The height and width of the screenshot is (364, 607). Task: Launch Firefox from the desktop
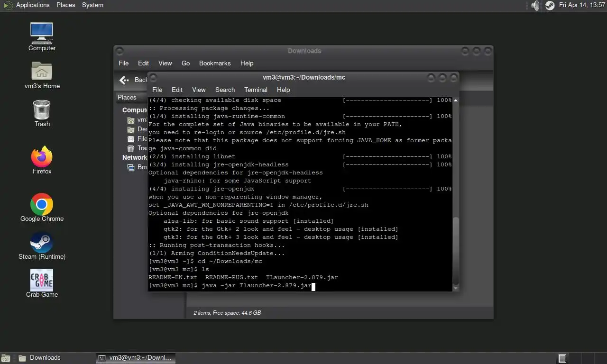(x=42, y=160)
